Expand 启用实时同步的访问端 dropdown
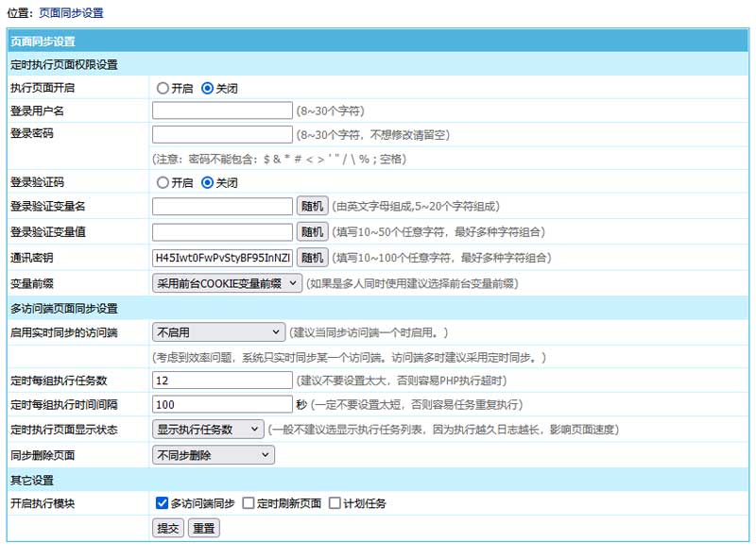 click(218, 332)
